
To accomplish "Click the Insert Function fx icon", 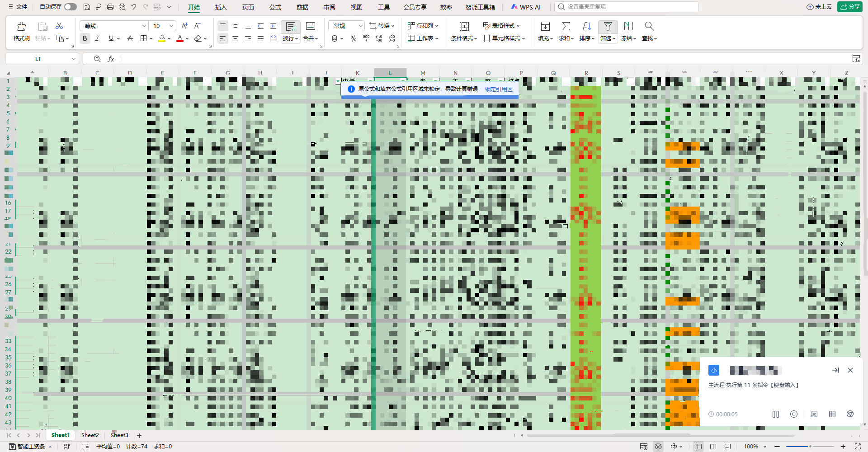I will 111,59.
